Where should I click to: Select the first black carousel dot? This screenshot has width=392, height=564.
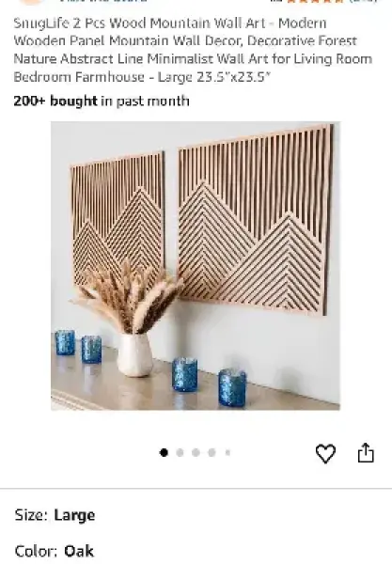pos(164,452)
